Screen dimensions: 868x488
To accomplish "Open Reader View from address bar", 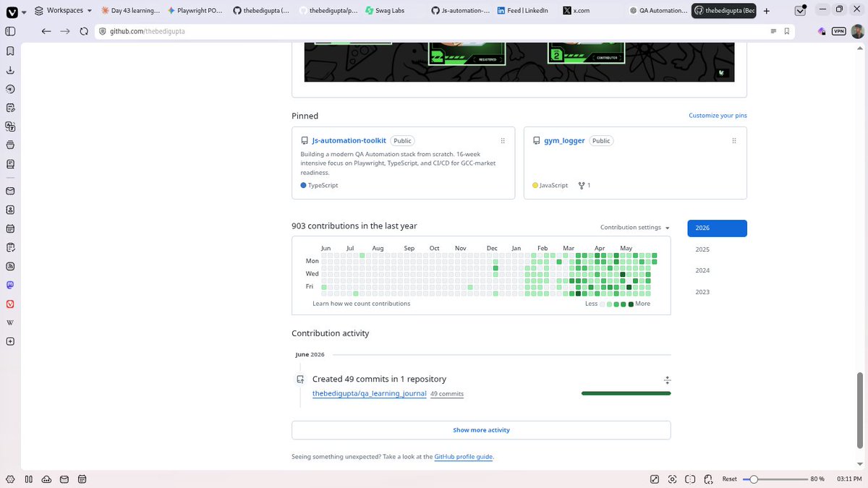I will point(773,31).
